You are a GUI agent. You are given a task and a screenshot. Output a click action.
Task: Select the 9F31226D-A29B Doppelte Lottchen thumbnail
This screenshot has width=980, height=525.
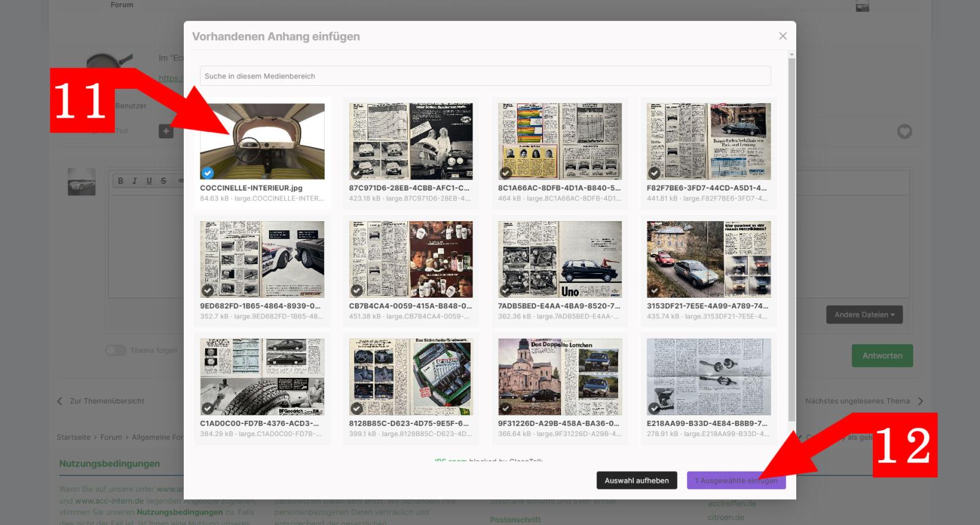560,377
